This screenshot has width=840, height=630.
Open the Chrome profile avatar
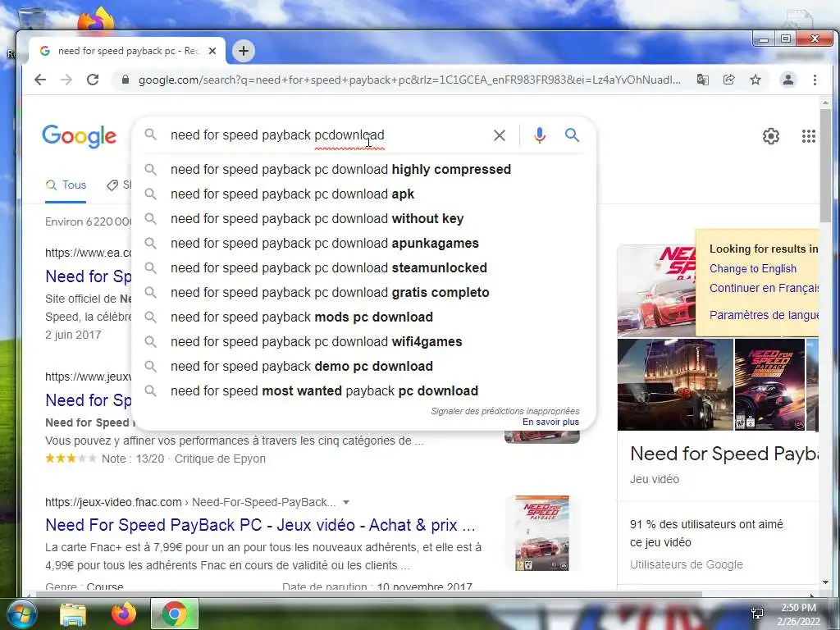tap(788, 80)
